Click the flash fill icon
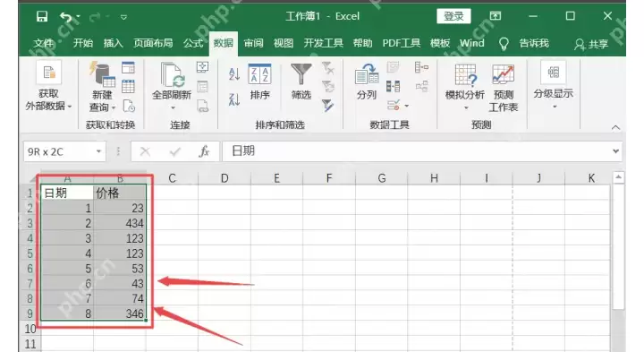Screen dimensions: 644x352 [393, 67]
